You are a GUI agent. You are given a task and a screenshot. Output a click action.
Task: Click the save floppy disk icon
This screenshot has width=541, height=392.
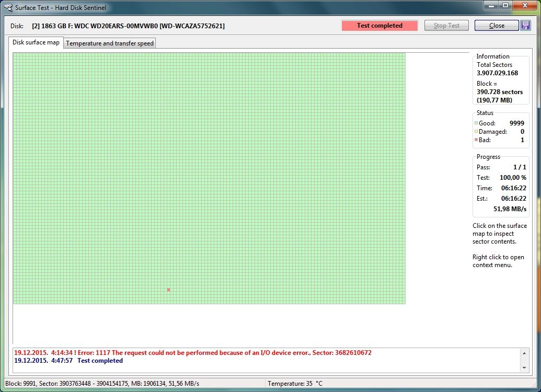(525, 26)
